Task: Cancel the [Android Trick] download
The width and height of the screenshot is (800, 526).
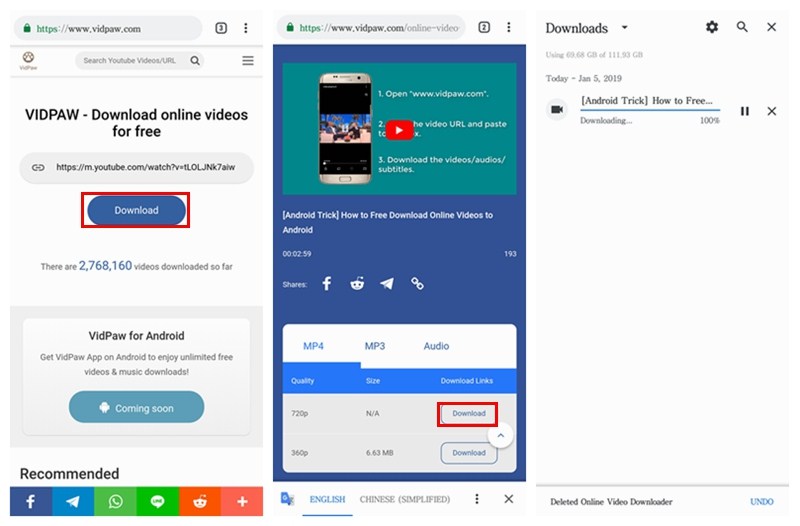Action: tap(771, 111)
